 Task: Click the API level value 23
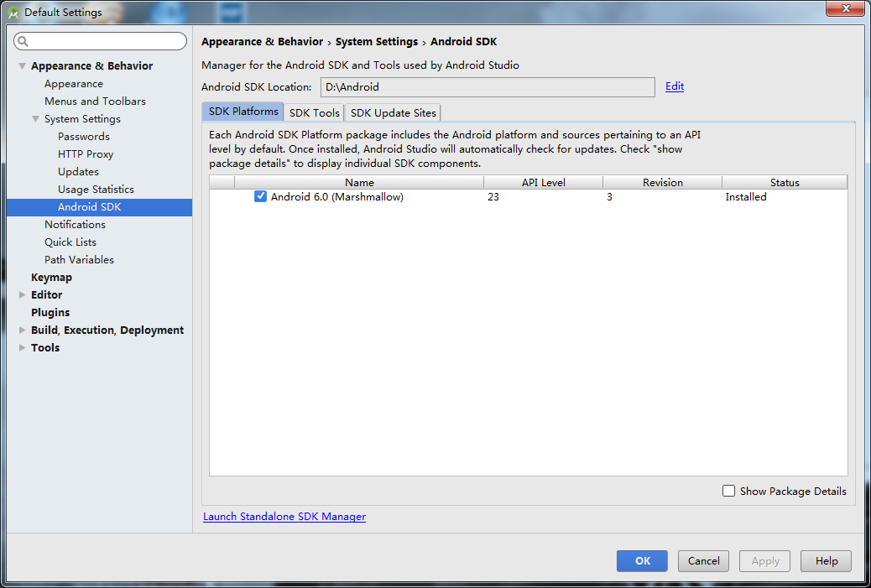pos(493,196)
